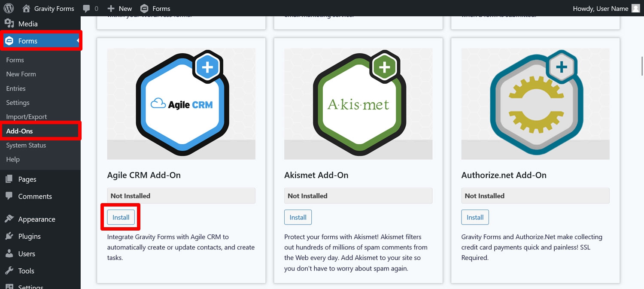Open the System Status submenu link
644x289 pixels.
(x=26, y=145)
